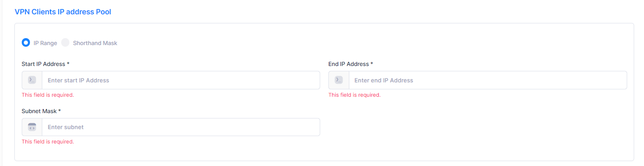Click the Shorthand Mask label text
The image size is (644, 166).
(x=95, y=43)
